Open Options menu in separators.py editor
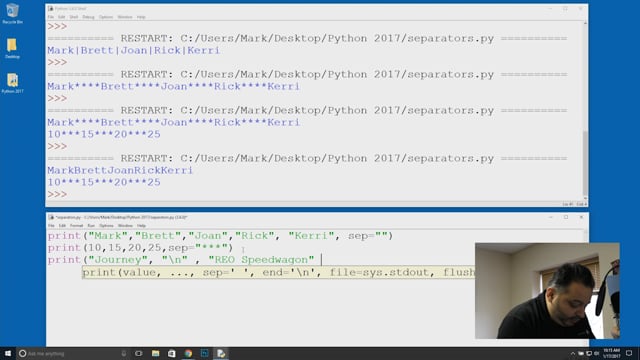The image size is (640, 360). click(x=106, y=226)
